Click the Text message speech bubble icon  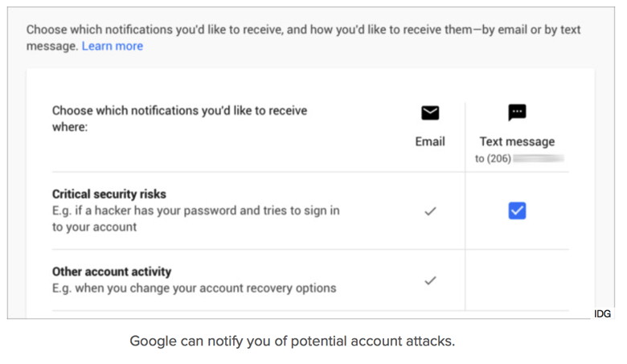click(x=517, y=112)
